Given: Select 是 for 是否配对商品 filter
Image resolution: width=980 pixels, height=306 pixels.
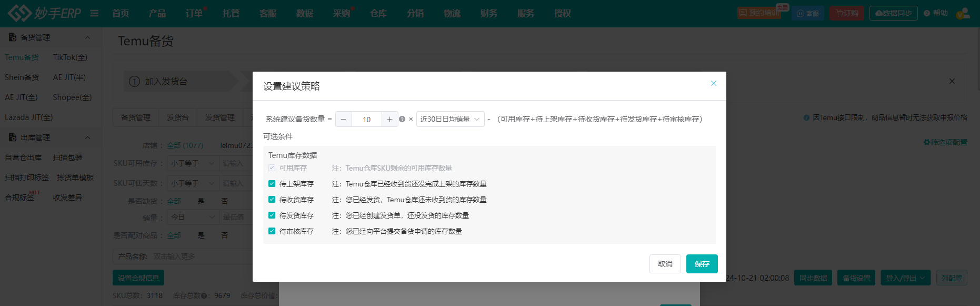Looking at the screenshot, I should (201, 235).
